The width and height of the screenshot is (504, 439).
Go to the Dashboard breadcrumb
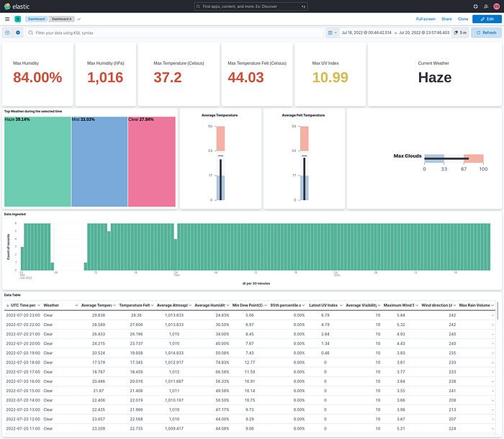pyautogui.click(x=36, y=19)
